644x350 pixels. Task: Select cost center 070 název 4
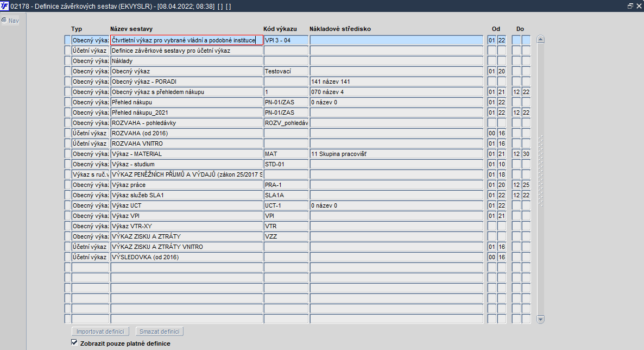tap(396, 92)
